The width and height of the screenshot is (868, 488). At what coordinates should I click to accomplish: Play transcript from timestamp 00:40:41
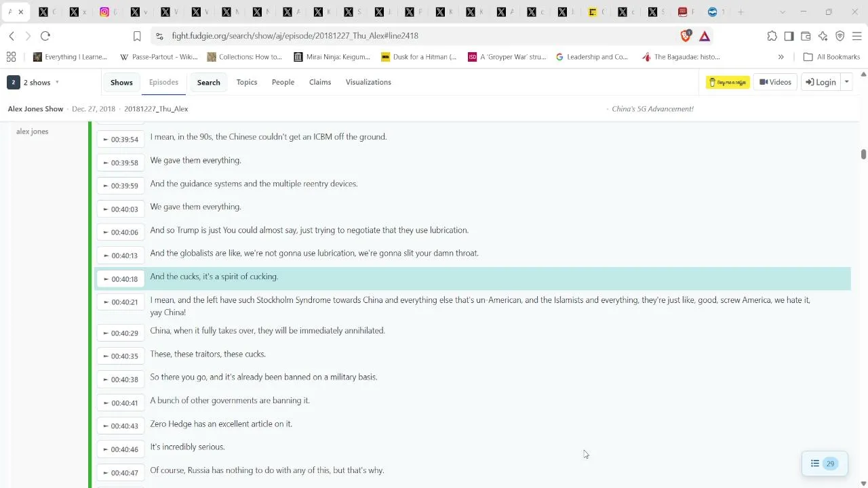pyautogui.click(x=121, y=403)
